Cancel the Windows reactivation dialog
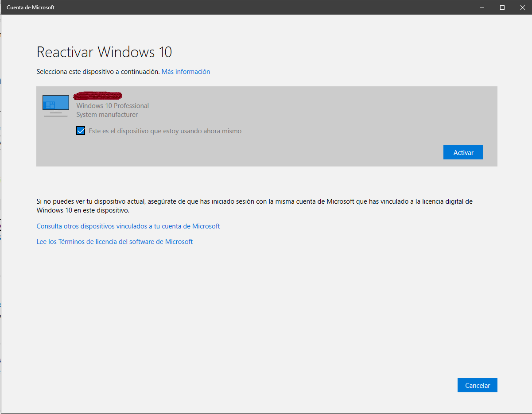The image size is (532, 414). point(477,385)
